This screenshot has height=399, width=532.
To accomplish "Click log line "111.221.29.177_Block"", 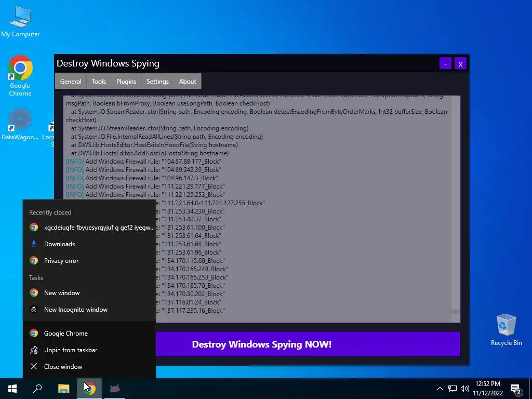I will [145, 187].
